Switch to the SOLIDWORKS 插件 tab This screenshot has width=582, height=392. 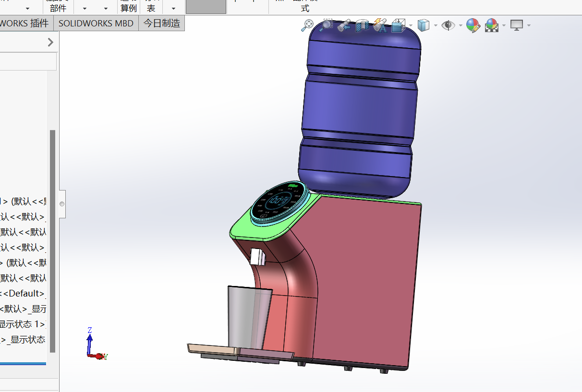[x=26, y=23]
